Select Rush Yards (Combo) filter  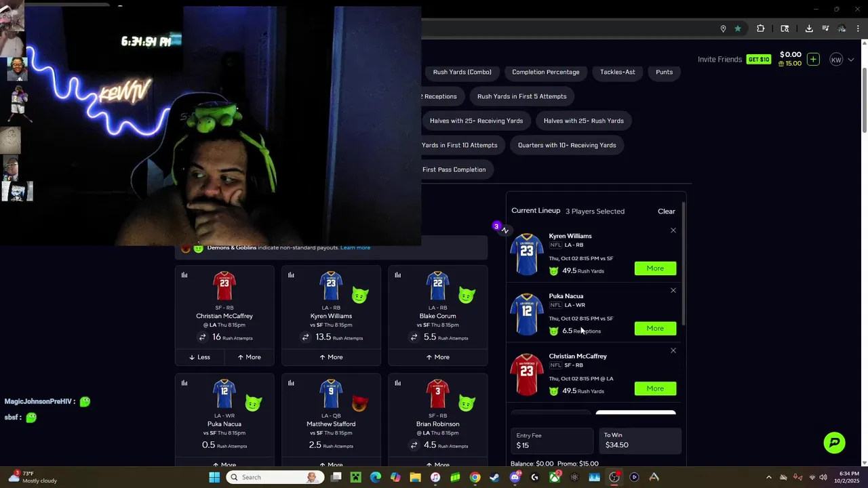(x=462, y=72)
